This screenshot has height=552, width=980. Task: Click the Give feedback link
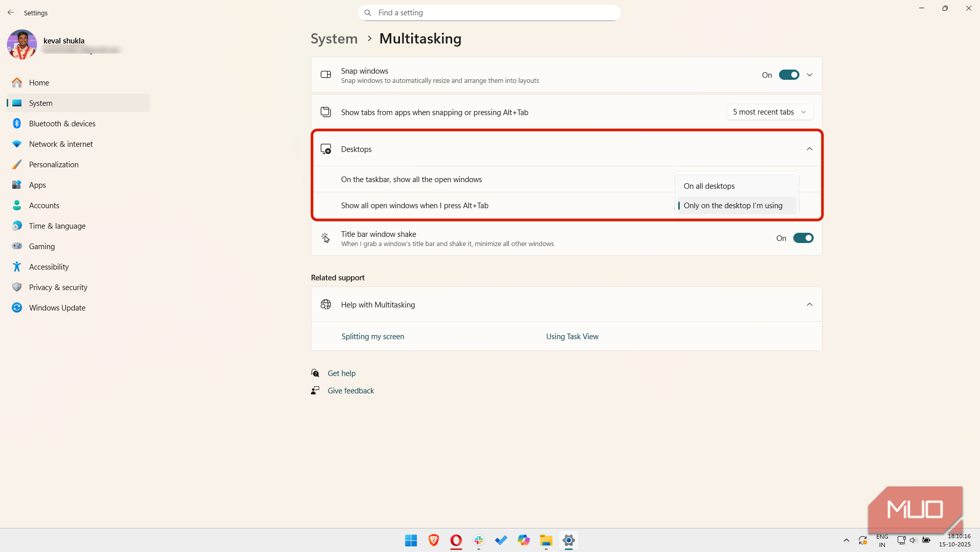[351, 390]
